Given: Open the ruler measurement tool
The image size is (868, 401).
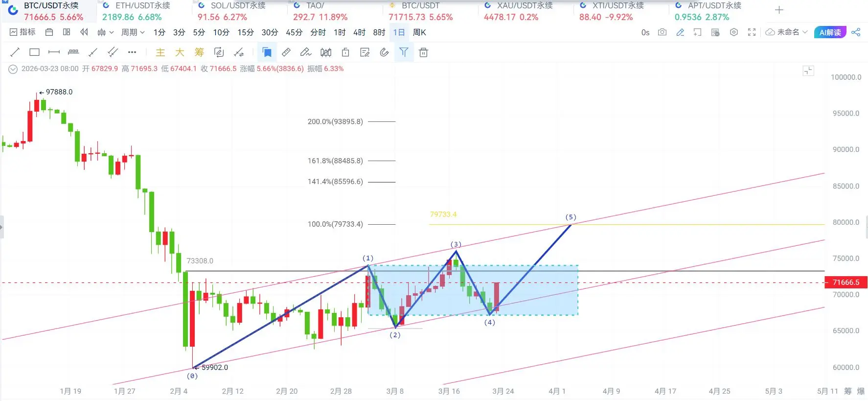Looking at the screenshot, I should (x=286, y=52).
